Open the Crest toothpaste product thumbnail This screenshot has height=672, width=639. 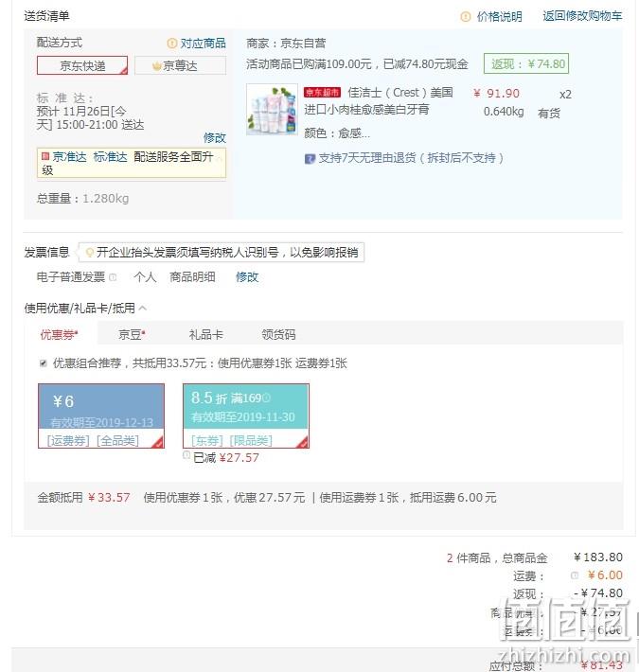[272, 109]
